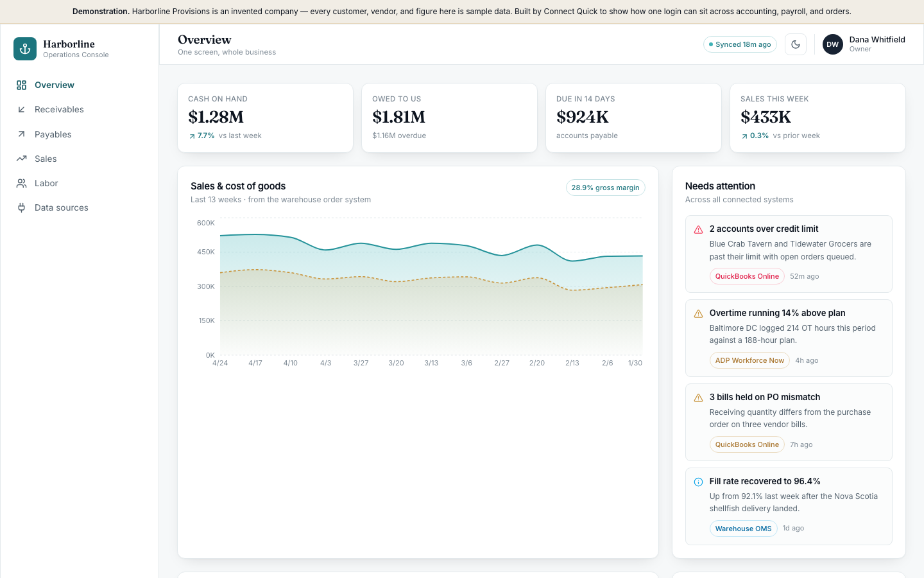
Task: Click the warning icon beside Overtime running alert
Action: click(x=698, y=313)
